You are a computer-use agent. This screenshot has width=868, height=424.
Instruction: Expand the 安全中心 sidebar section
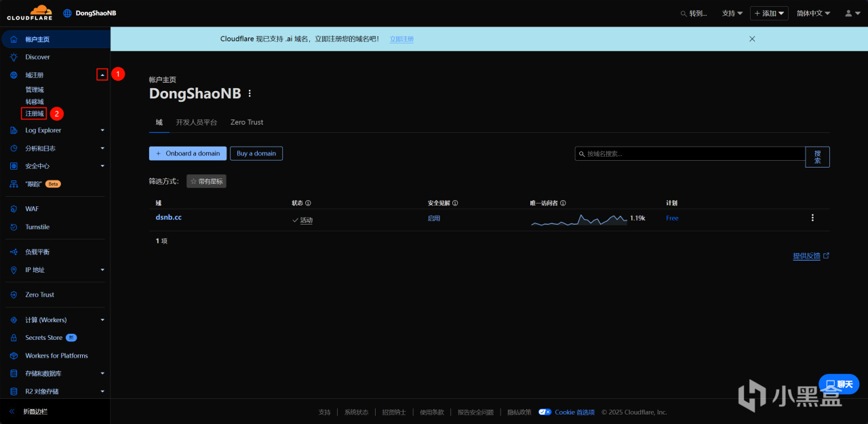click(102, 166)
